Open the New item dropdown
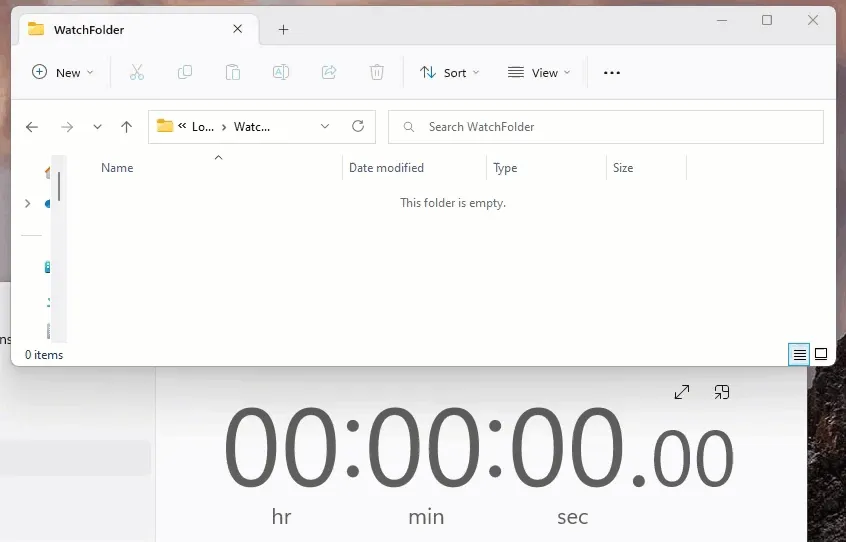846x542 pixels. 62,72
